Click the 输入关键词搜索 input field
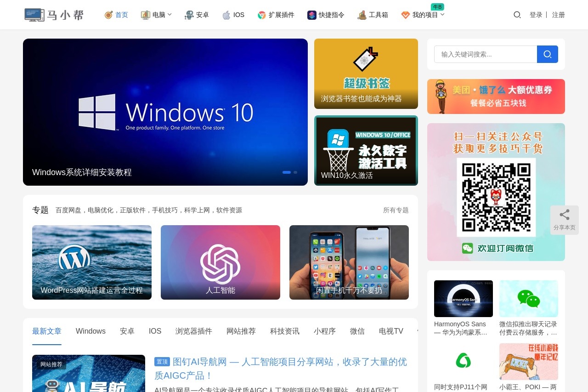Viewport: 588px width, 392px height. click(x=486, y=54)
